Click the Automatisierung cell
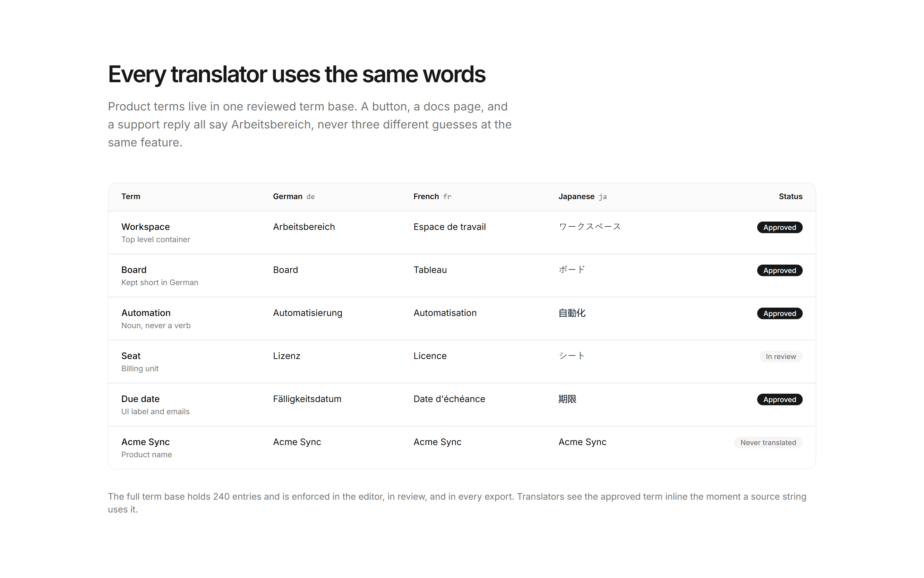This screenshot has width=924, height=578. pyautogui.click(x=307, y=313)
